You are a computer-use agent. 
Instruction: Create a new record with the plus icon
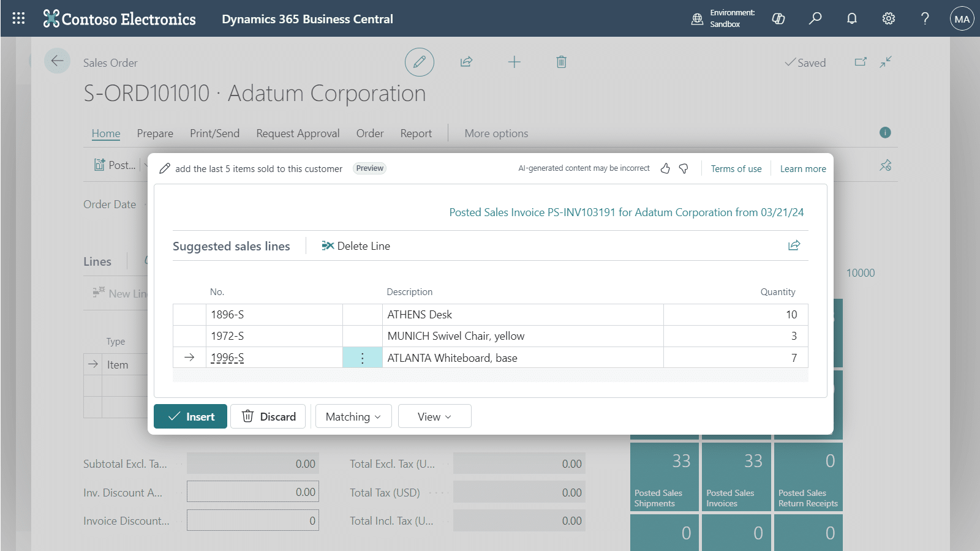(514, 62)
